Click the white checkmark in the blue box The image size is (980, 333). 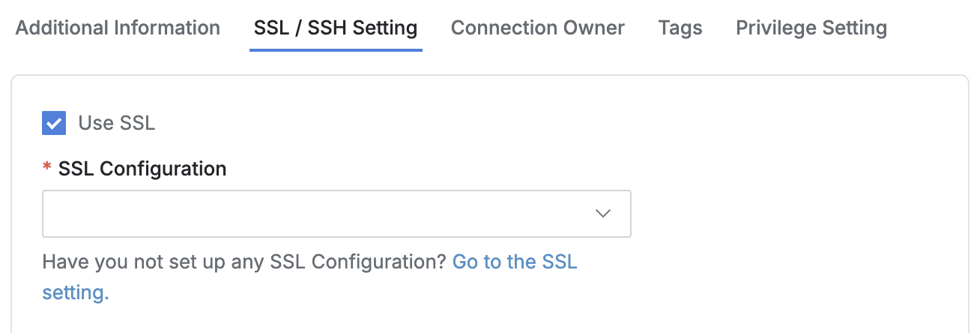(x=54, y=123)
